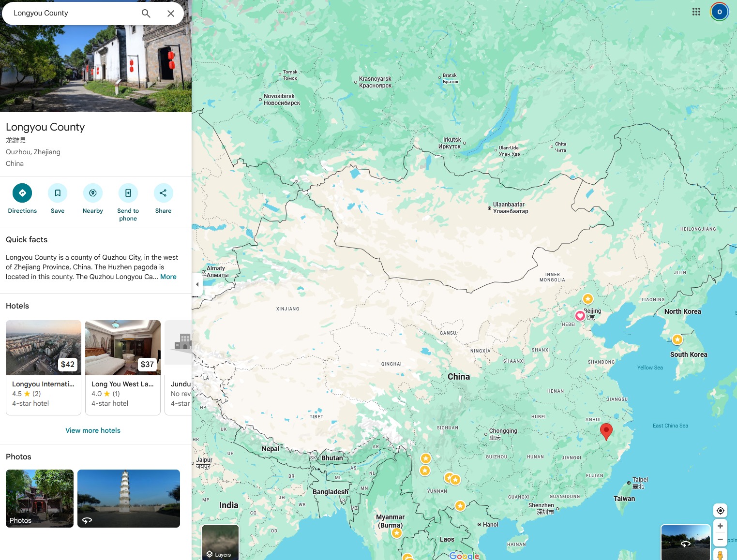
Task: Open the Google apps grid
Action: (696, 12)
